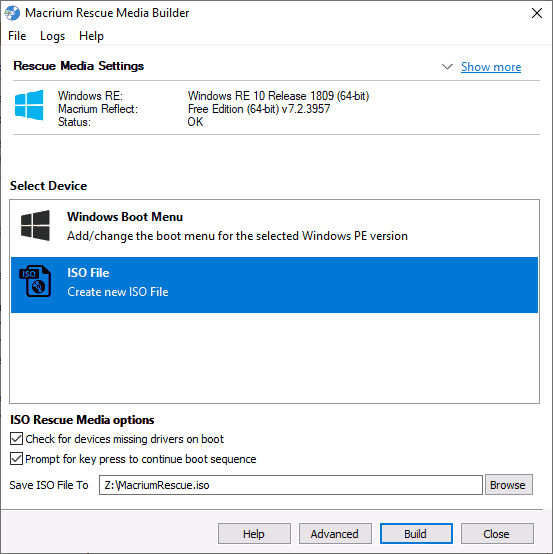Screen dimensions: 553x554
Task: Click the 'Select Device' heading
Action: (x=48, y=185)
